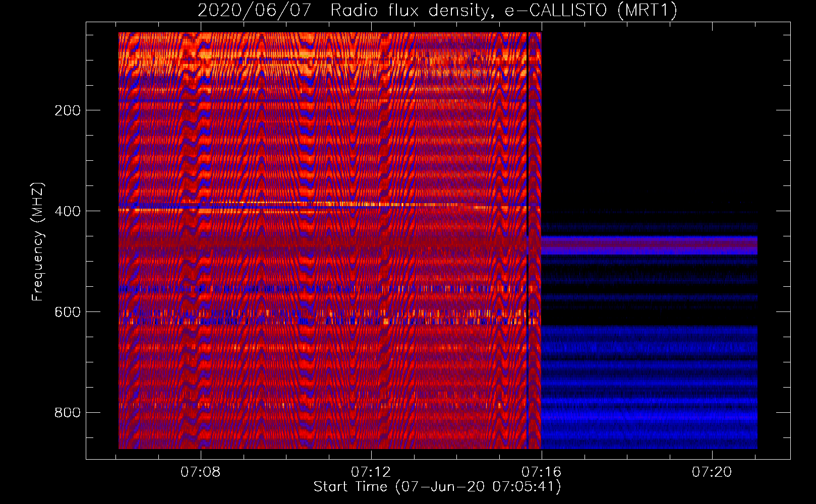Click the '07:16' time tick label

click(x=542, y=472)
